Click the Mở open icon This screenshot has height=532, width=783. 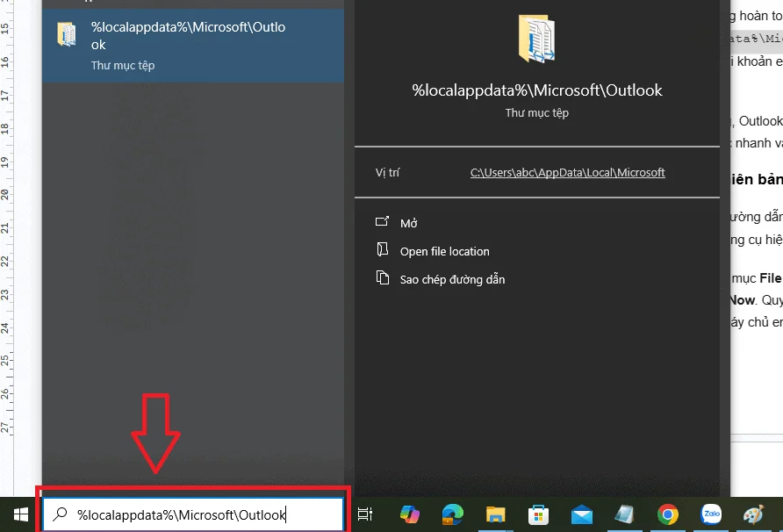coord(382,221)
